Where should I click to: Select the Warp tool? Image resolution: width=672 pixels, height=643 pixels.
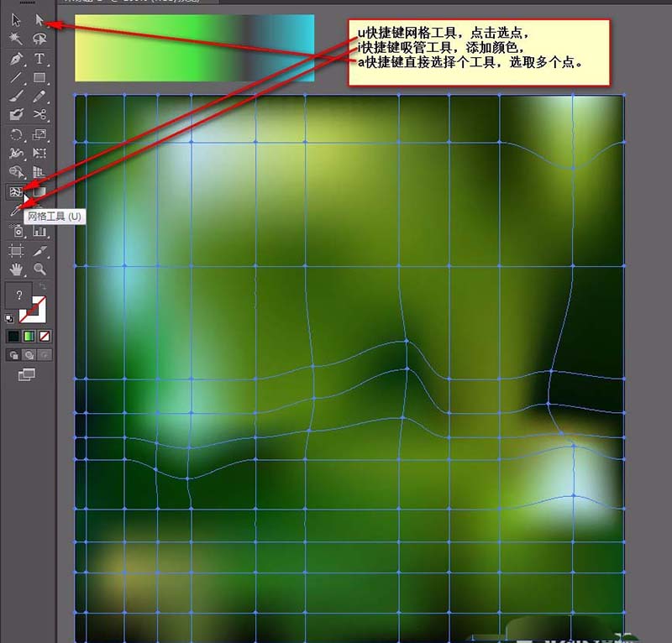[x=16, y=153]
